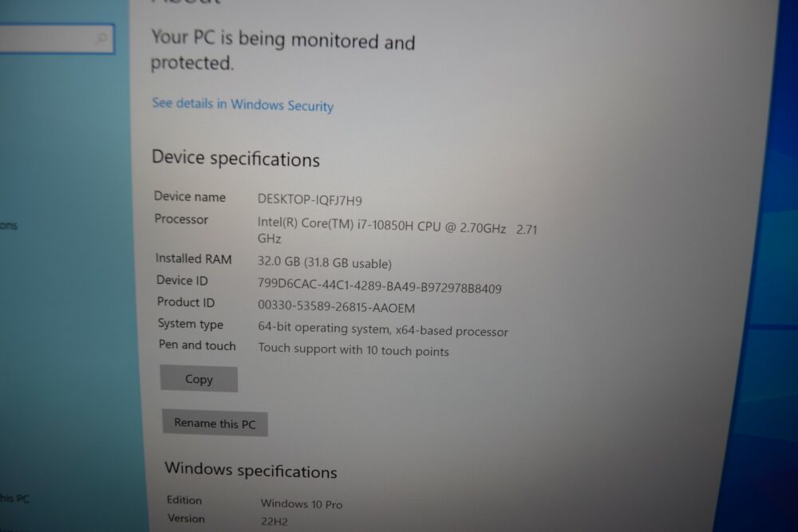The image size is (798, 532).
Task: Select the DESKTOP-IQFJ7H9 device name text
Action: 310,199
